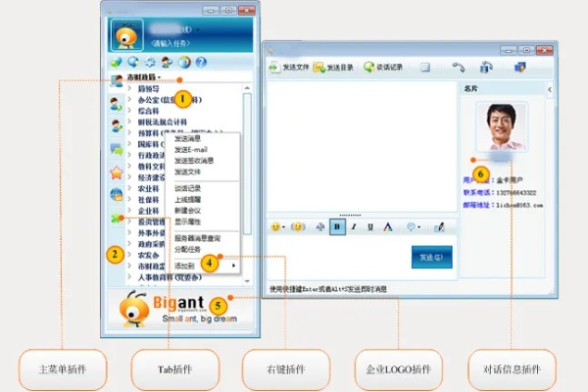588x392 pixels.
Task: Click the chat message input area
Action: [338, 258]
